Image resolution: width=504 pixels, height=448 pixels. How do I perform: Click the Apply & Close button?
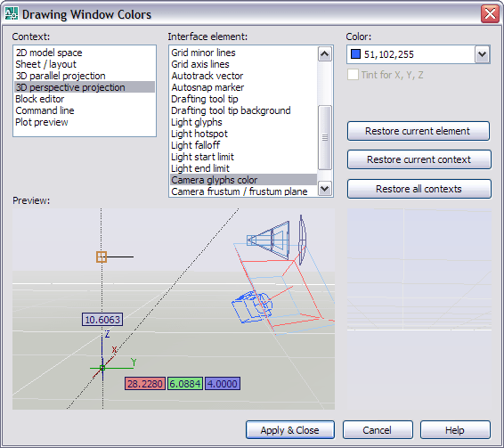pyautogui.click(x=290, y=430)
